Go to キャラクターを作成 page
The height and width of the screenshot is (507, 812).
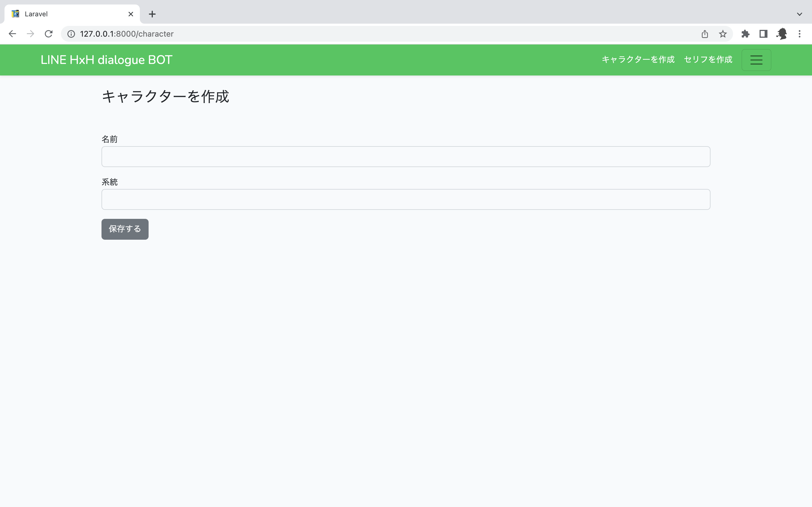(x=638, y=59)
